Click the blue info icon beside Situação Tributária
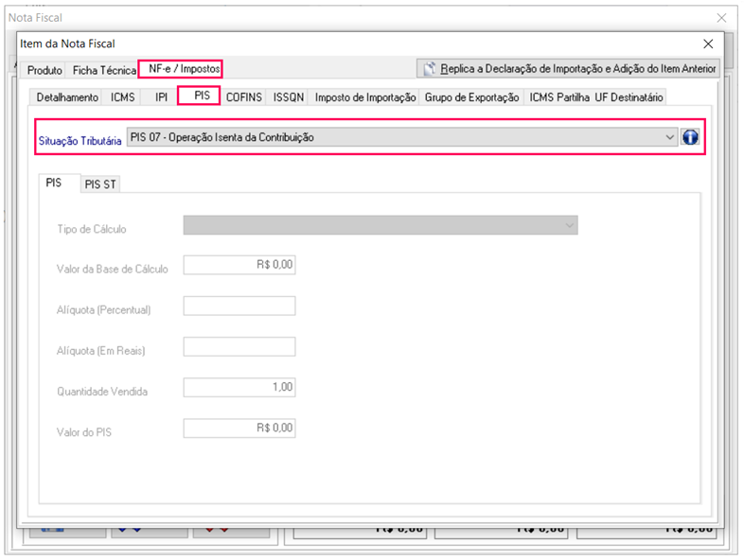744x560 pixels. (x=690, y=138)
